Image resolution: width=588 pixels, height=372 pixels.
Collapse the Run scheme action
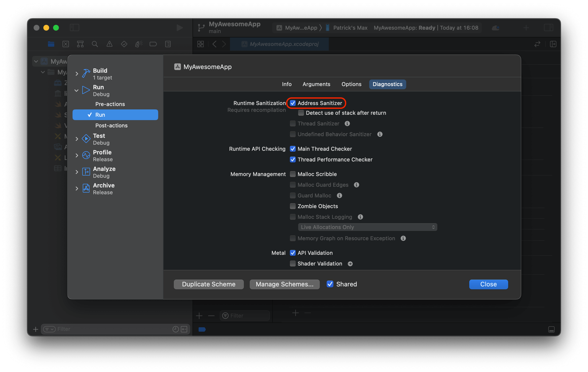click(x=76, y=90)
